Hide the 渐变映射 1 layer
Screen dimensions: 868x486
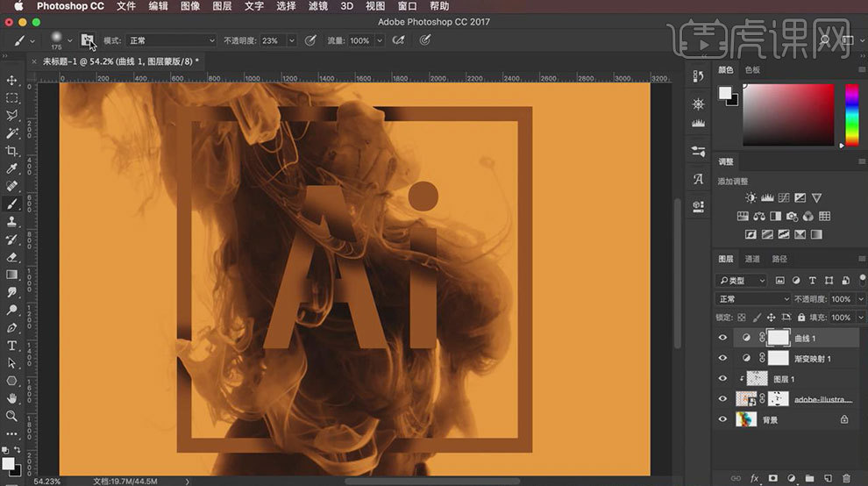[x=723, y=358]
